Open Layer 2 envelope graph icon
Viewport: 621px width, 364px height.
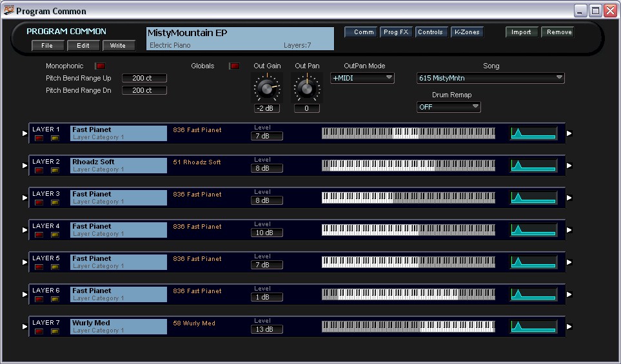pyautogui.click(x=533, y=166)
